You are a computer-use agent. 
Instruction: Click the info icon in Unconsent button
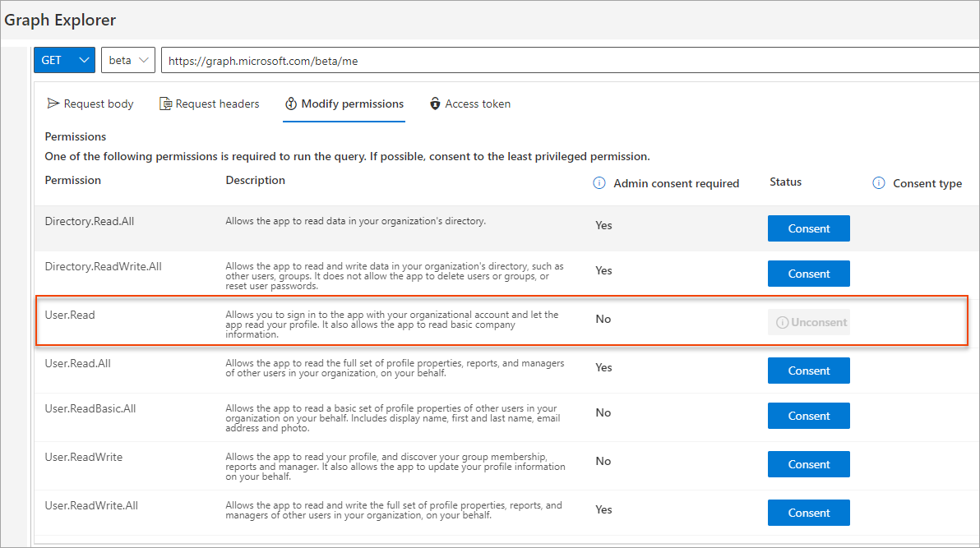(x=782, y=322)
